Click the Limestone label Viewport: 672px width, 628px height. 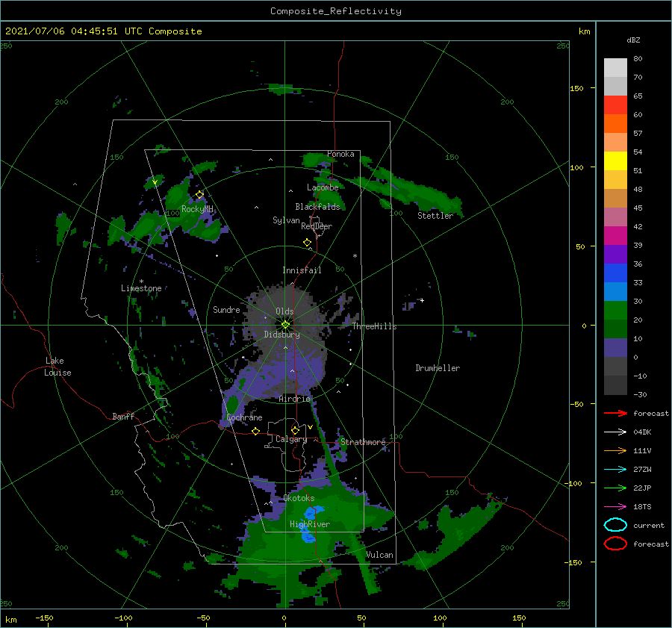(x=141, y=288)
